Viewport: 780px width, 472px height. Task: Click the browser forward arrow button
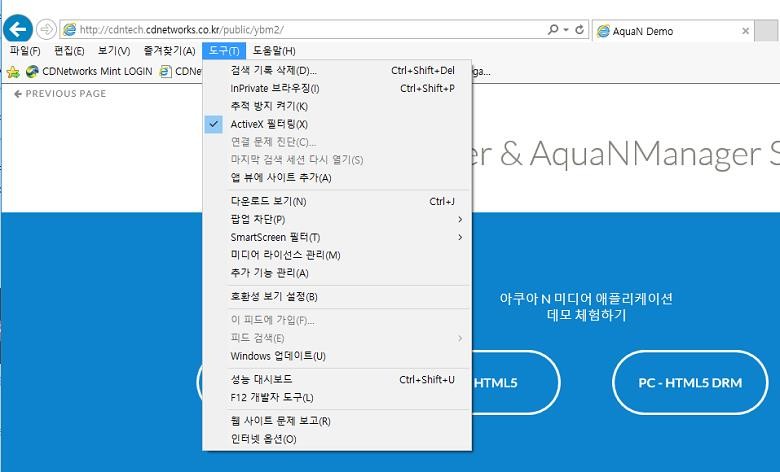point(46,29)
